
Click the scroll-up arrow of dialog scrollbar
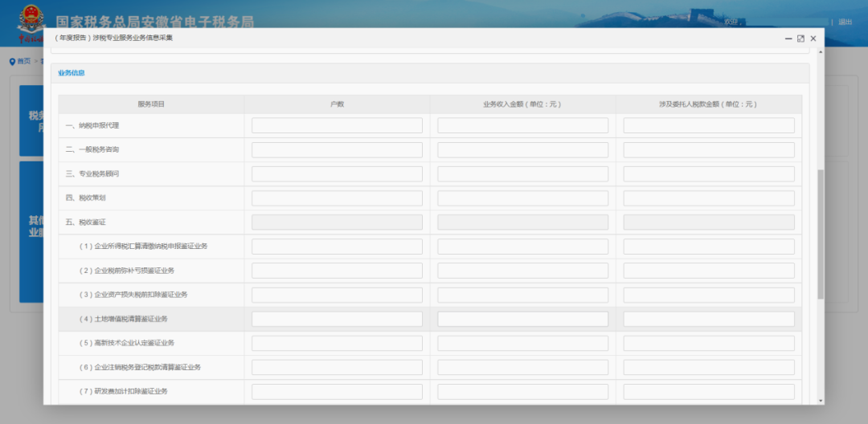[x=820, y=53]
